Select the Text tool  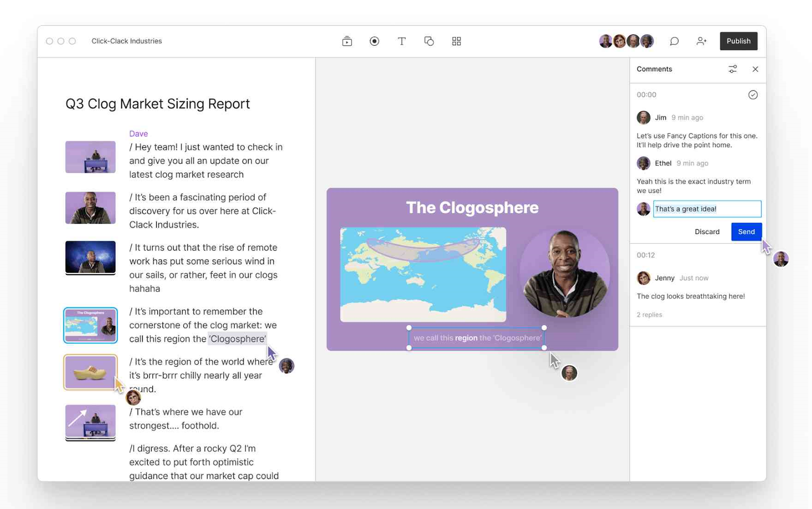point(401,41)
